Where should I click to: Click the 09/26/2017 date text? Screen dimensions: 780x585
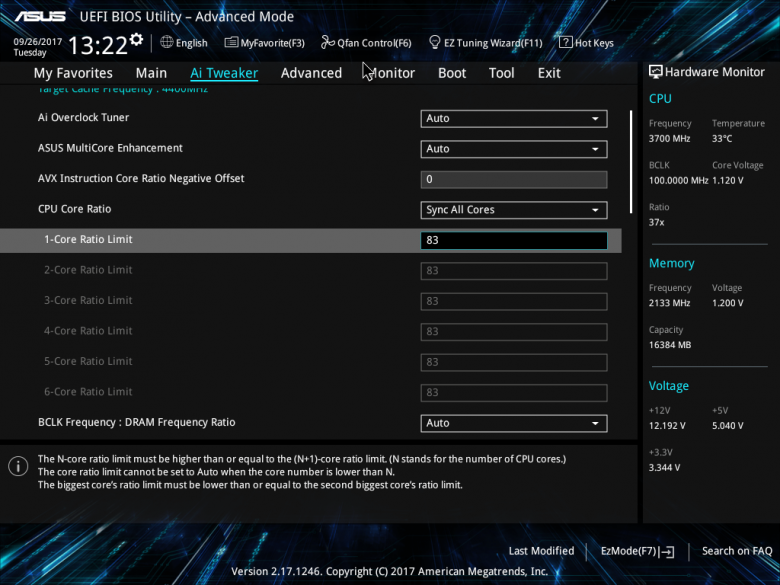pos(38,42)
